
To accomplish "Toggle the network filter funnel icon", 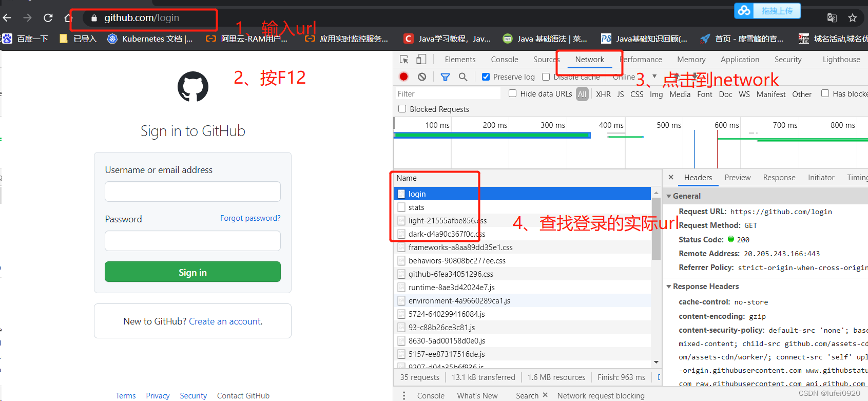I will 445,77.
